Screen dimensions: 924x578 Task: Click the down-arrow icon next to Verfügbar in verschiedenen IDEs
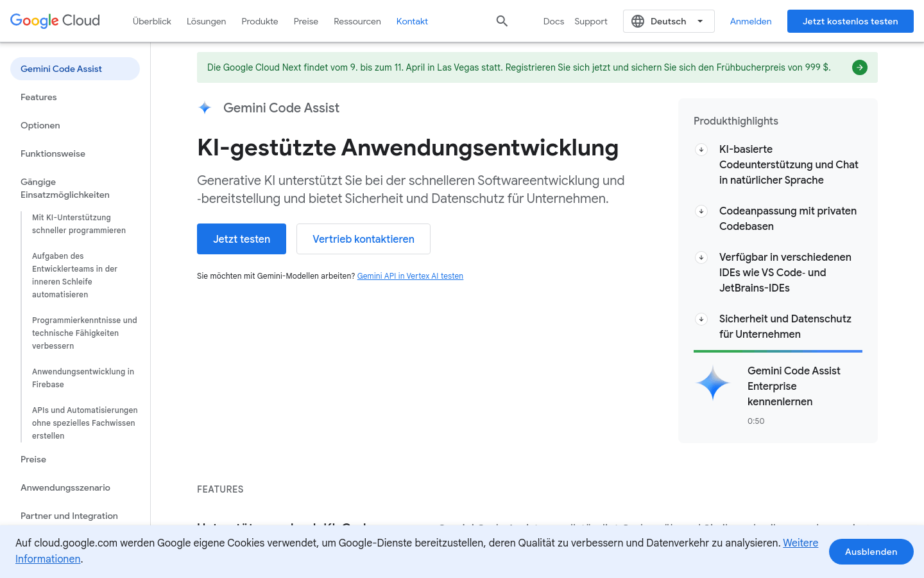701,257
